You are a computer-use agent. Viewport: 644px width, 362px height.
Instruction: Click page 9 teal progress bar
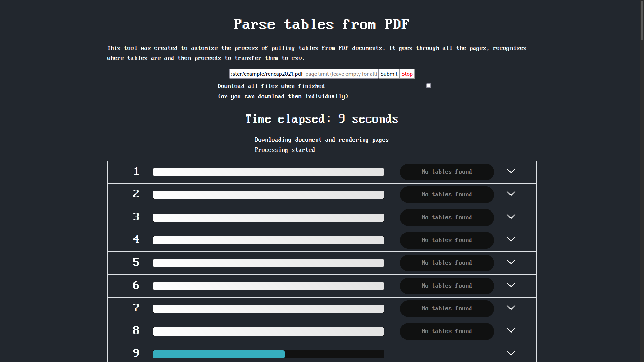(219, 354)
